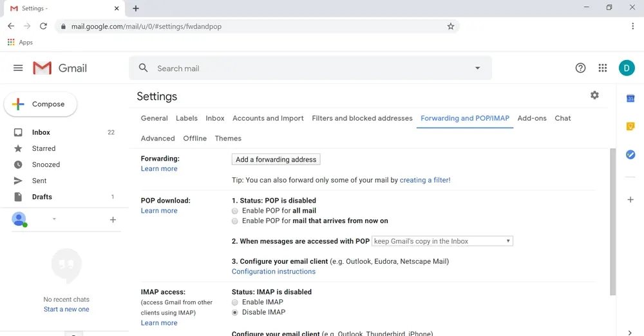Start new chat with plus icon
The image size is (644, 336).
coord(113,220)
